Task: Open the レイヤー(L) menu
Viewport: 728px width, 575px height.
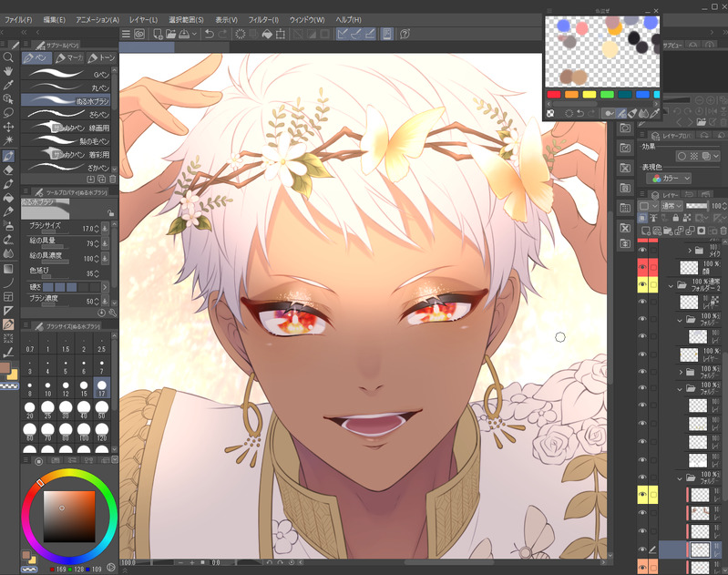Action: 143,20
